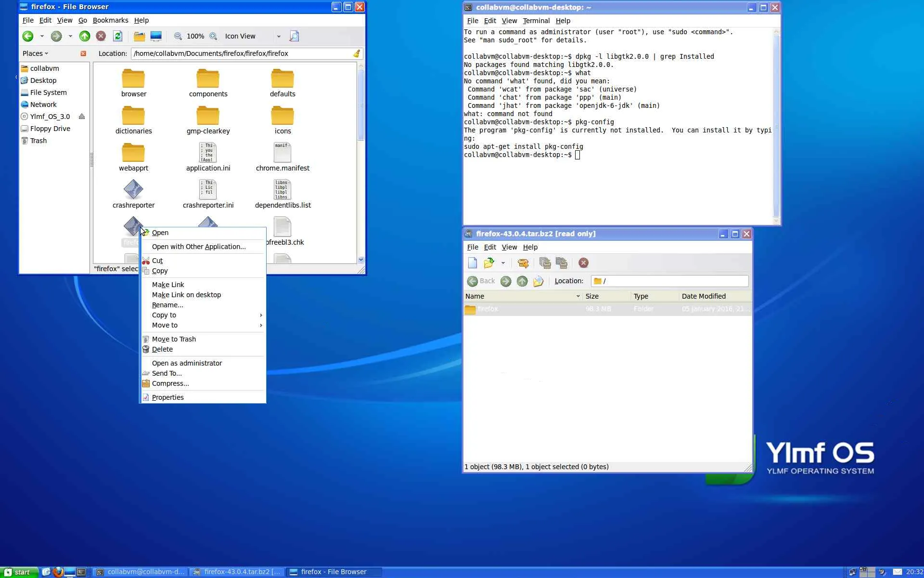
Task: Open the Terminal menu in the terminal window
Action: coord(536,21)
